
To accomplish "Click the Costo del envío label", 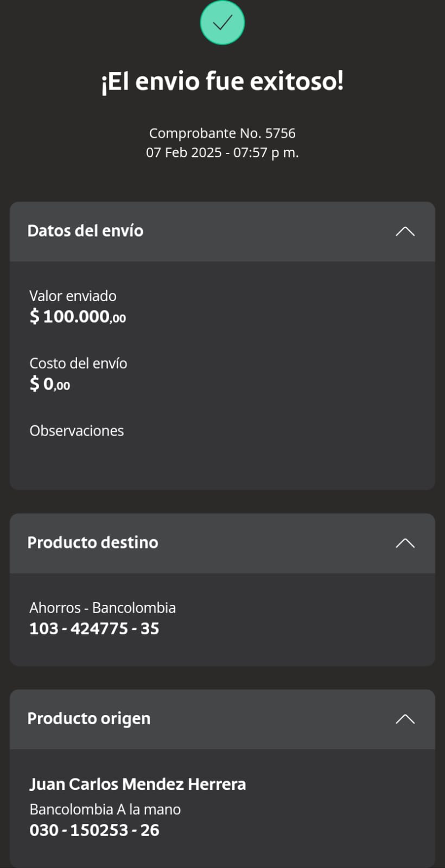I will [78, 363].
